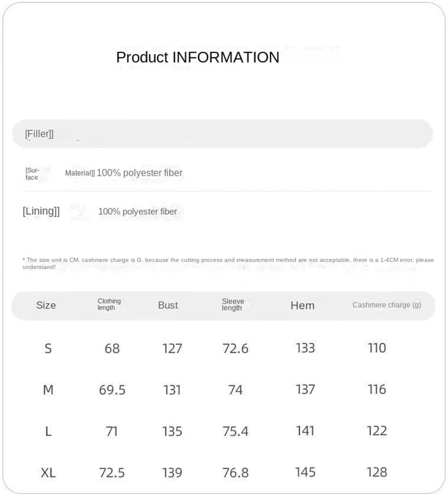The width and height of the screenshot is (448, 495).
Task: Click the size unit disclaimer note
Action: click(228, 263)
